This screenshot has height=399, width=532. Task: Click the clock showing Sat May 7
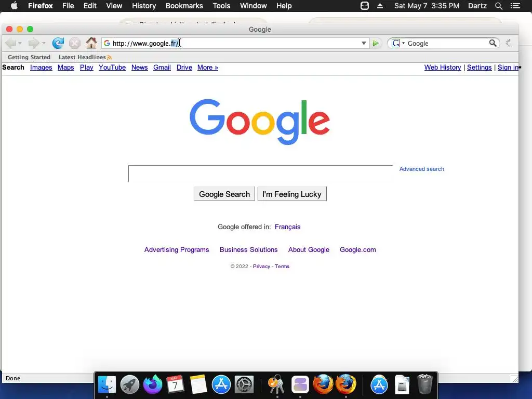(x=427, y=6)
